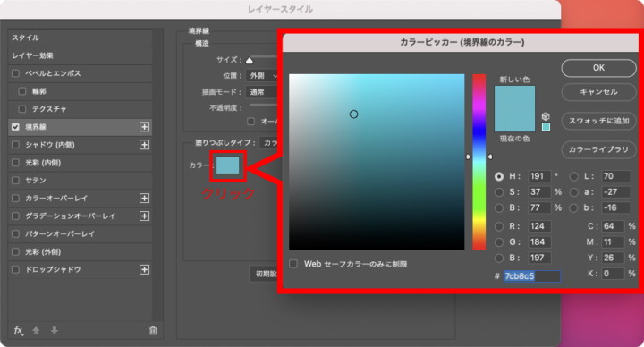
Task: Click OK in the color picker
Action: pos(598,68)
